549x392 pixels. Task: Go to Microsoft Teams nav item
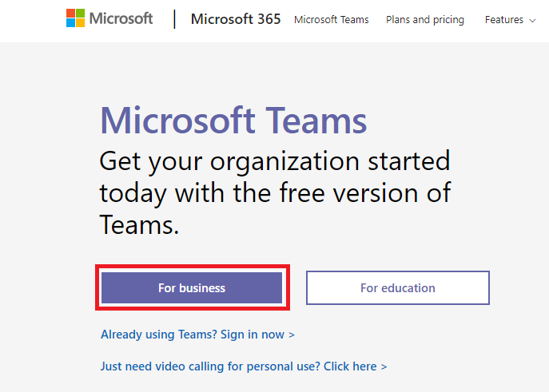[x=332, y=20]
